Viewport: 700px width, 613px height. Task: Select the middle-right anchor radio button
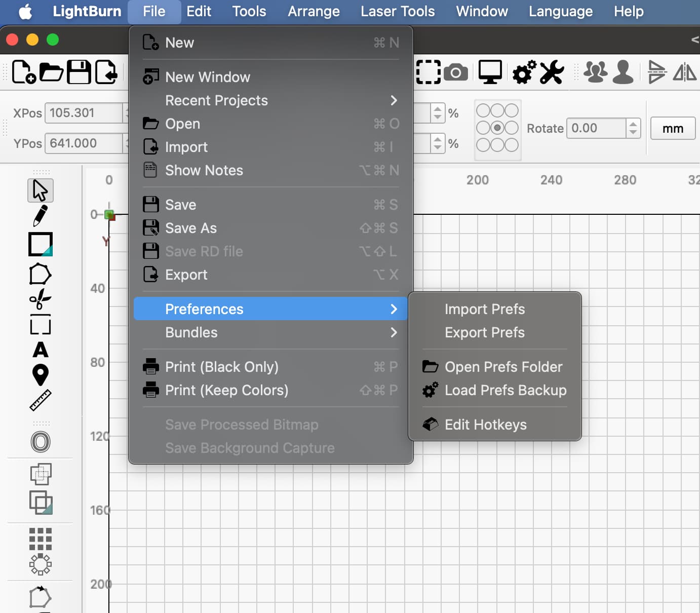click(x=512, y=128)
